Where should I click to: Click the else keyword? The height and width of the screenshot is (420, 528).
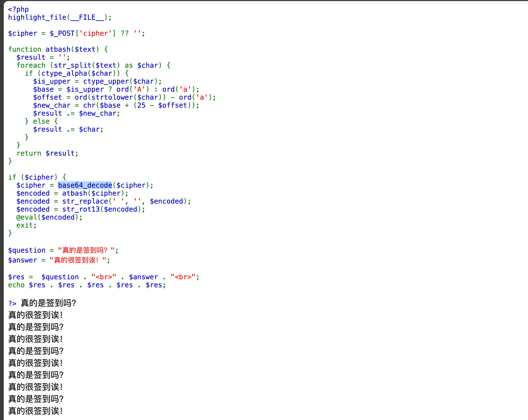pos(41,121)
